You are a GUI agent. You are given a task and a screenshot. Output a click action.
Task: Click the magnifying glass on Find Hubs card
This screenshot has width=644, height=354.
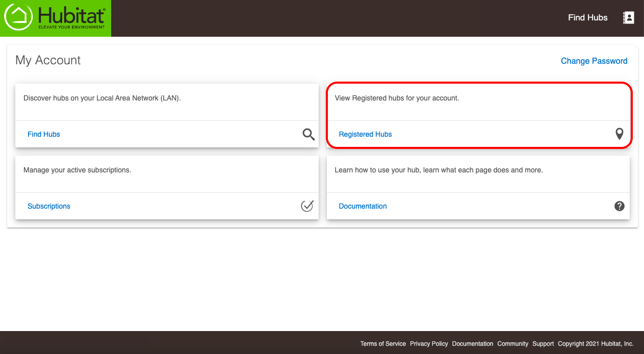pos(308,134)
